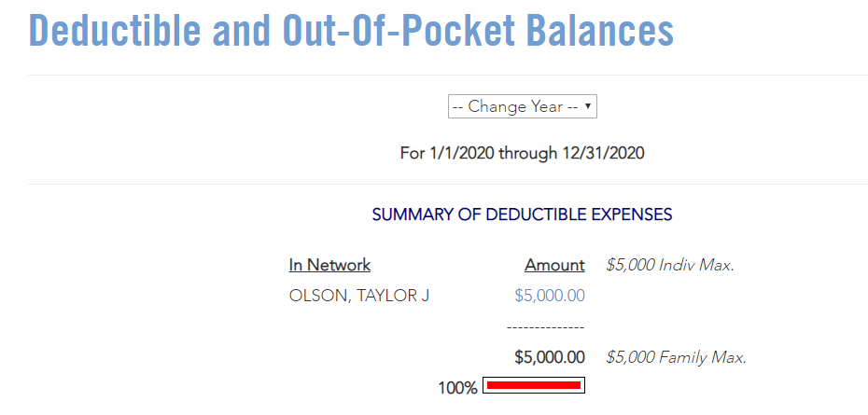Viewport: 868px width, 415px height.
Task: Open the Change Year dropdown
Action: coord(521,106)
